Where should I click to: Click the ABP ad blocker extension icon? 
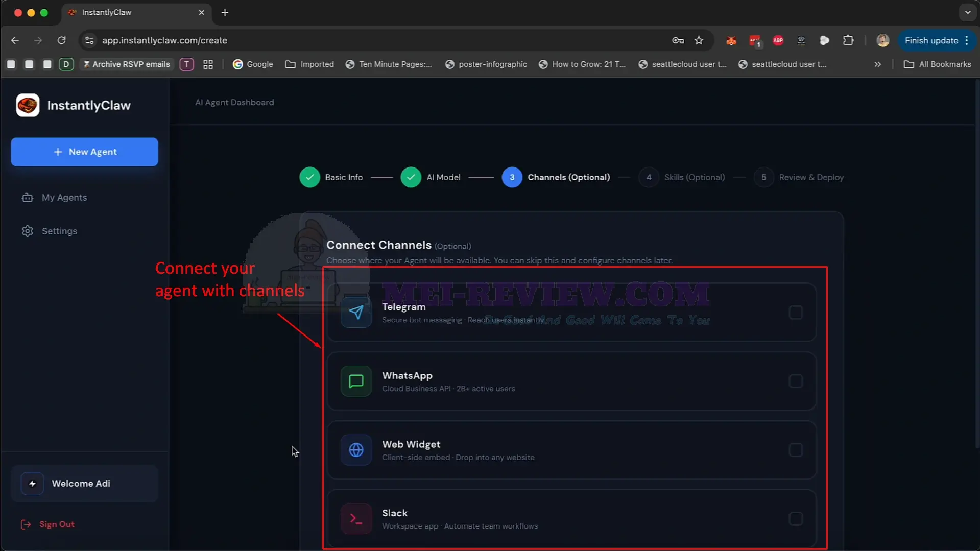(x=778, y=40)
